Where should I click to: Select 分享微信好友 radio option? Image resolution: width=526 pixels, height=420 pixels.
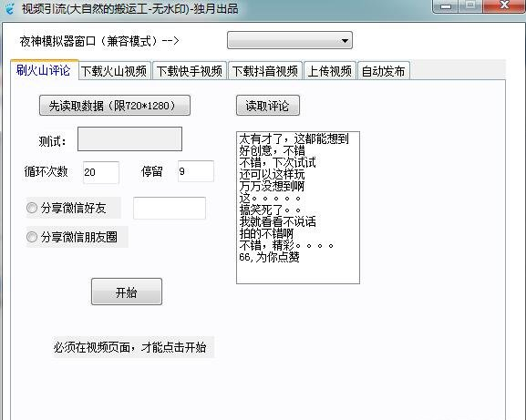pyautogui.click(x=32, y=208)
